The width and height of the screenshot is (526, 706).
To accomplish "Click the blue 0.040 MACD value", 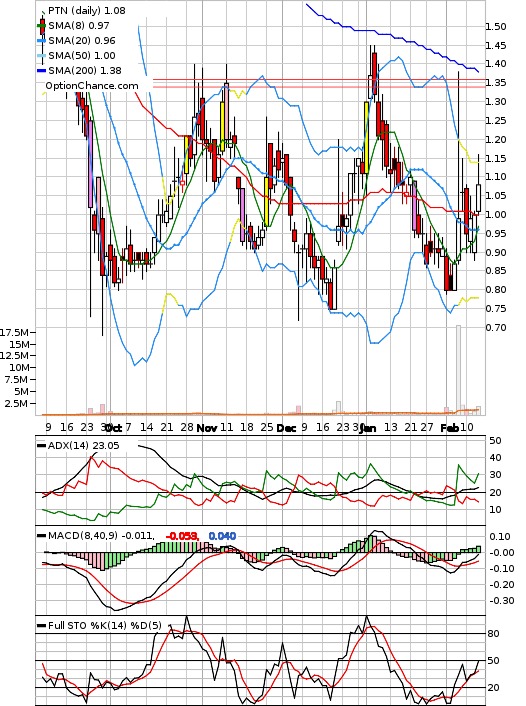I will (x=222, y=536).
